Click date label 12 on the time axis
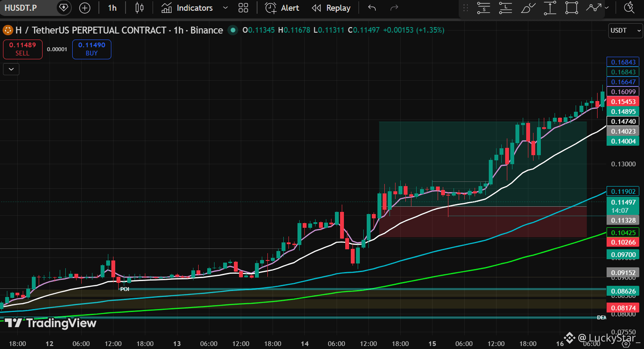644x349 pixels. click(x=49, y=344)
